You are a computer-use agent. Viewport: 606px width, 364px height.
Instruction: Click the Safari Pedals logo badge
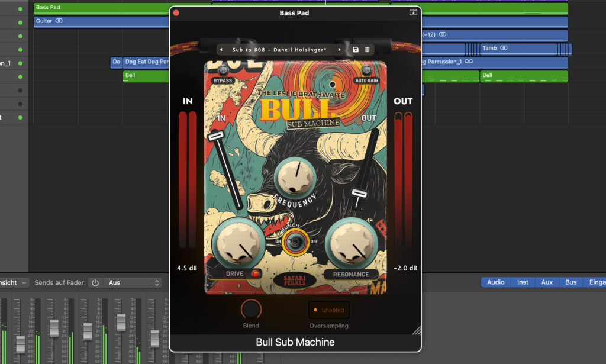click(295, 281)
